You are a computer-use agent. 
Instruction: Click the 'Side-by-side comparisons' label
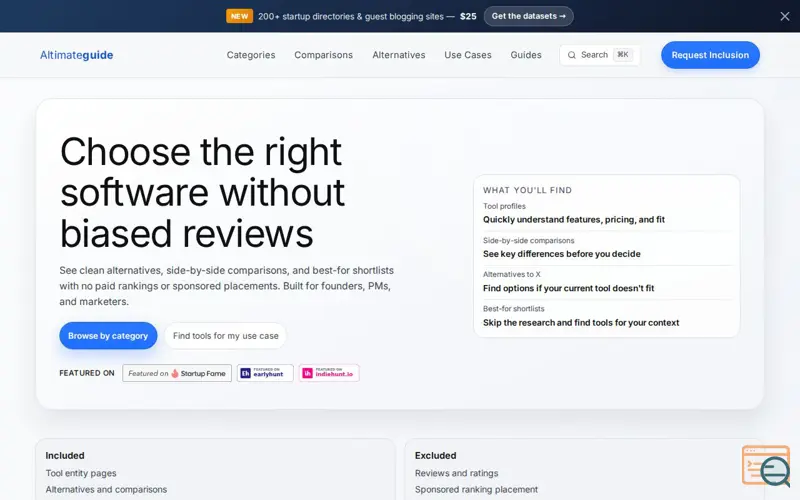click(529, 240)
